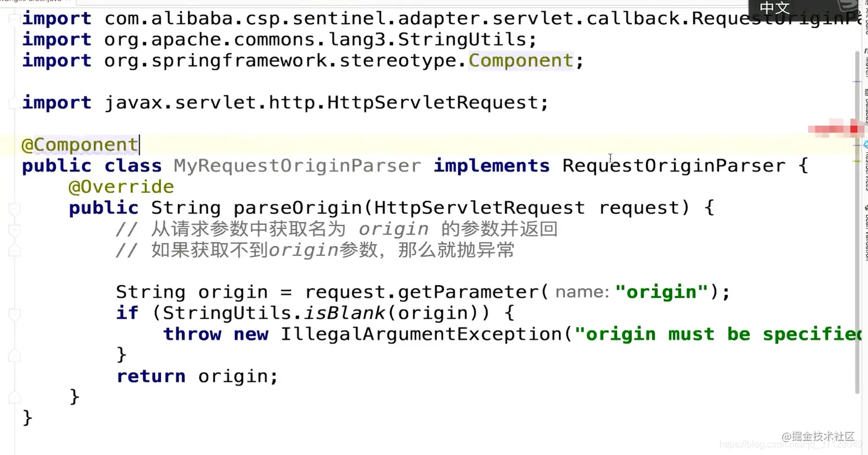868x455 pixels.
Task: Click the editor vertical scrollbar
Action: tap(858, 235)
